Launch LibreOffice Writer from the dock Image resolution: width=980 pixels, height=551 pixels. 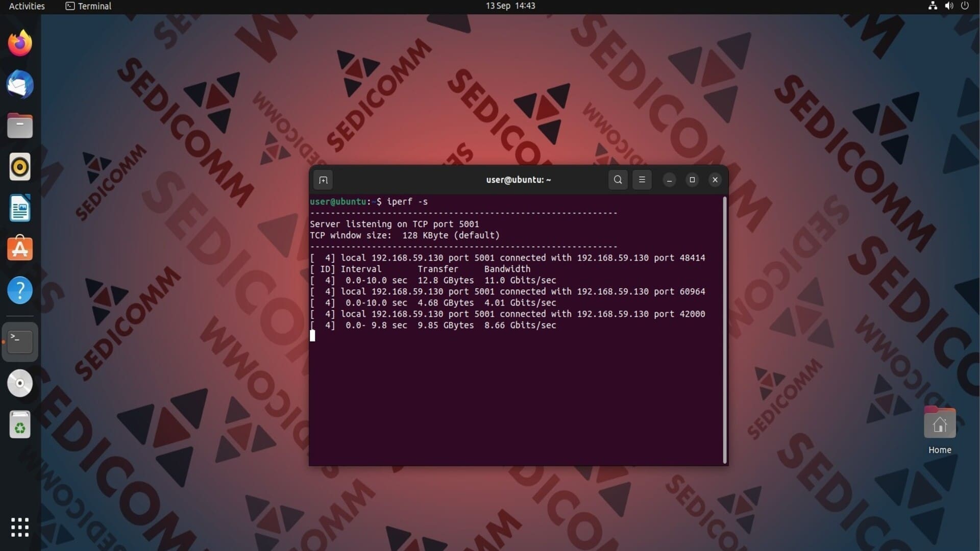(20, 208)
